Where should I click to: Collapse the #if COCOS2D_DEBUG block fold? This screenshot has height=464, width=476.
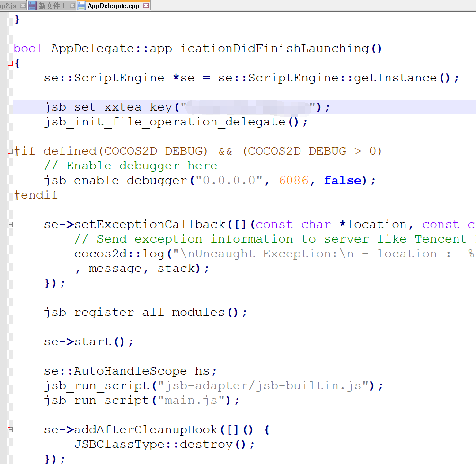tap(10, 151)
